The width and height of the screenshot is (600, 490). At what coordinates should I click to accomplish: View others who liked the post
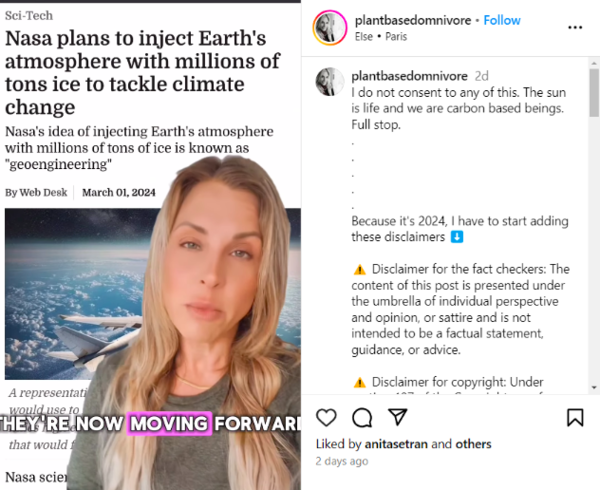[473, 444]
